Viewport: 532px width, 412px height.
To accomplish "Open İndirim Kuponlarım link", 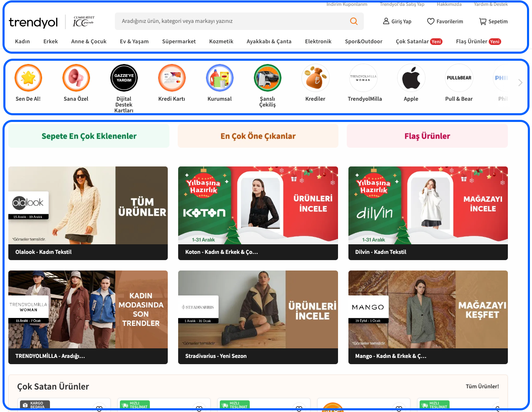I will click(347, 4).
